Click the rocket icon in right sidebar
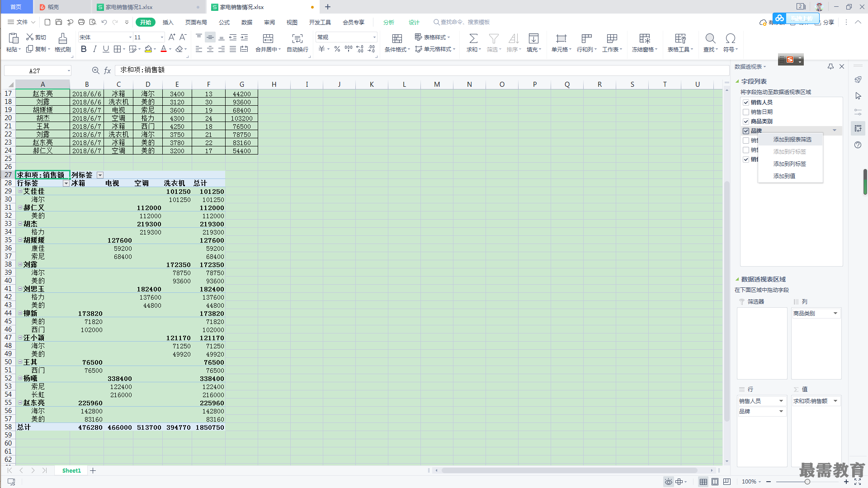Image resolution: width=868 pixels, height=488 pixels. click(858, 80)
